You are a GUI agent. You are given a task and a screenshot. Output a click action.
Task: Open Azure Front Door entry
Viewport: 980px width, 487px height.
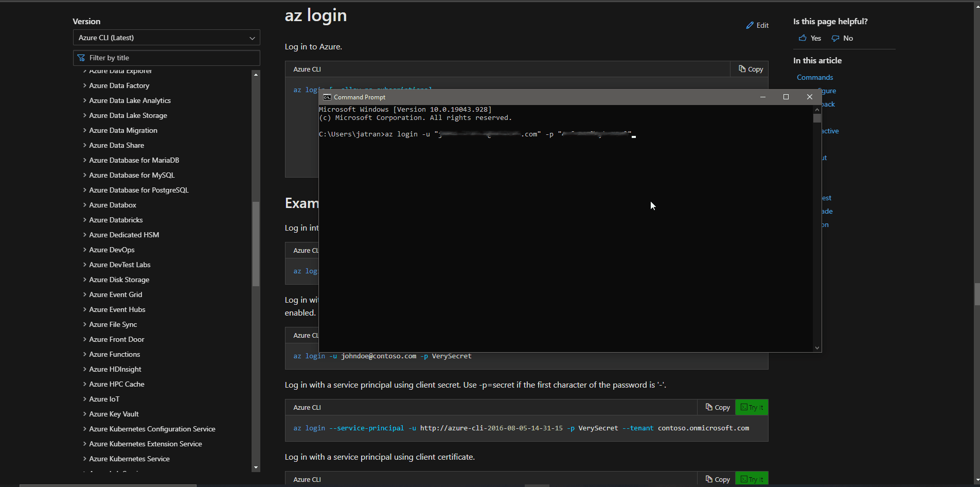click(117, 339)
